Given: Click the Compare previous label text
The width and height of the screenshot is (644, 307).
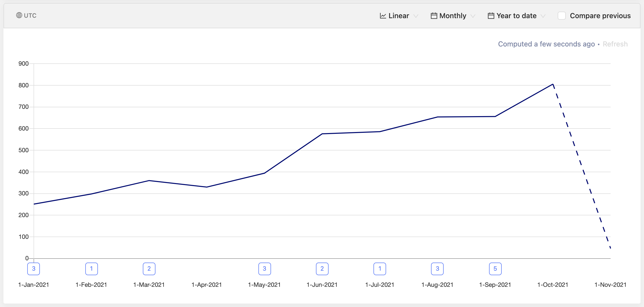Looking at the screenshot, I should click(x=600, y=16).
